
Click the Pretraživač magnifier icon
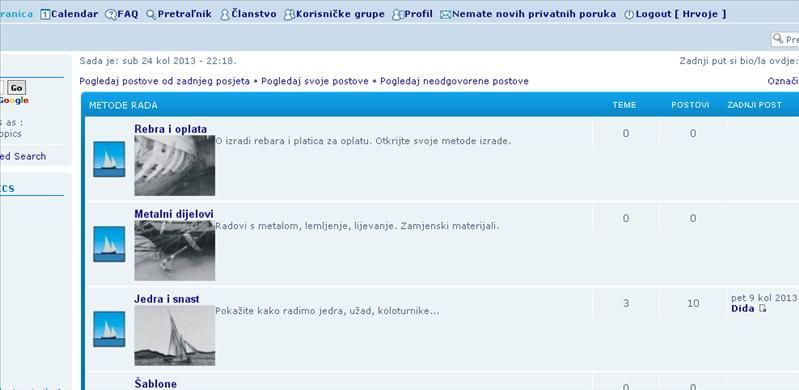click(x=151, y=15)
